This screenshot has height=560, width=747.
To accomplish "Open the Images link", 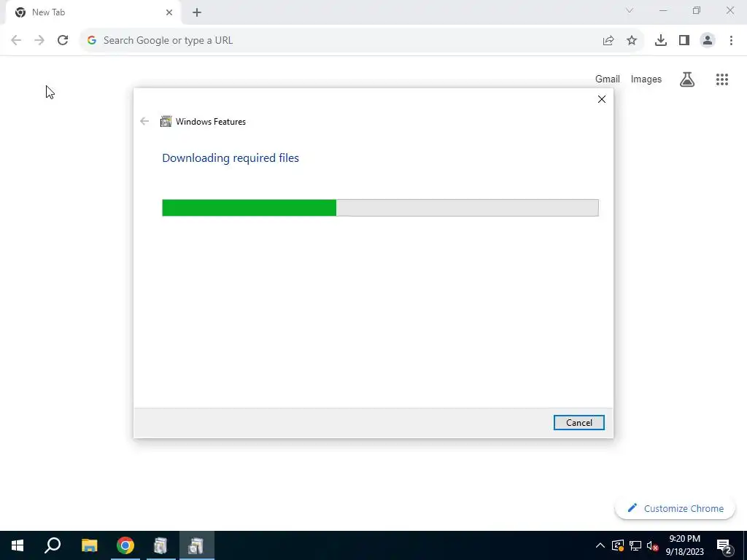I will (646, 79).
